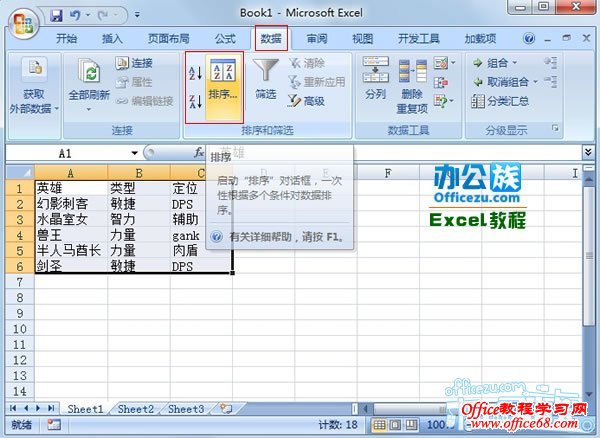600x438 pixels.
Task: Open Excel Help question mark icon
Action: click(x=529, y=38)
